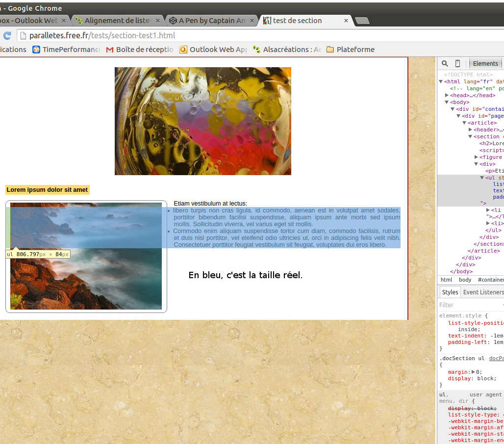Screen dimensions: 504x444
Task: Toggle the DevTools device mode phone icon
Action: pyautogui.click(x=458, y=63)
